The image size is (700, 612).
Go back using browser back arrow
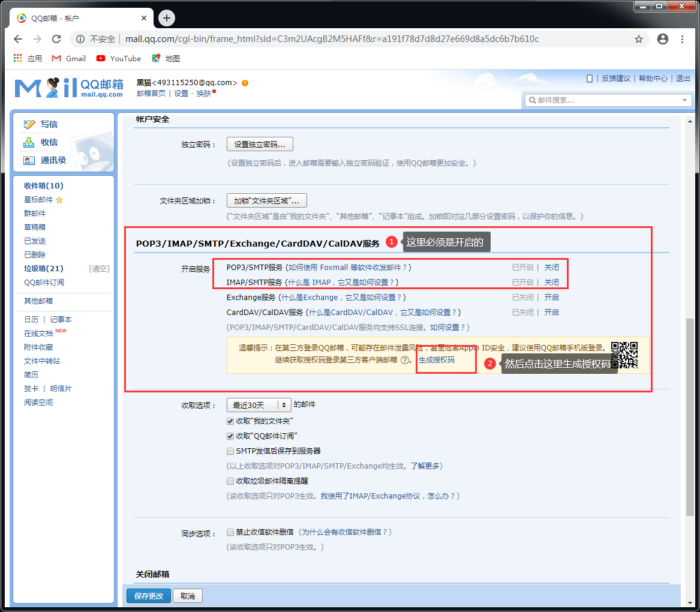pos(18,39)
